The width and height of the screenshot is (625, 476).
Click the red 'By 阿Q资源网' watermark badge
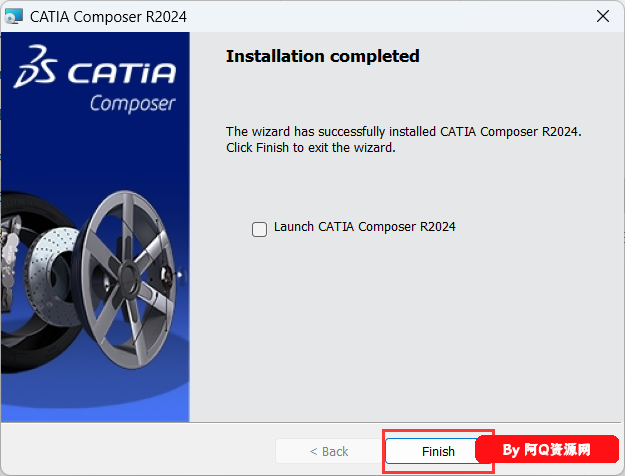click(x=547, y=449)
